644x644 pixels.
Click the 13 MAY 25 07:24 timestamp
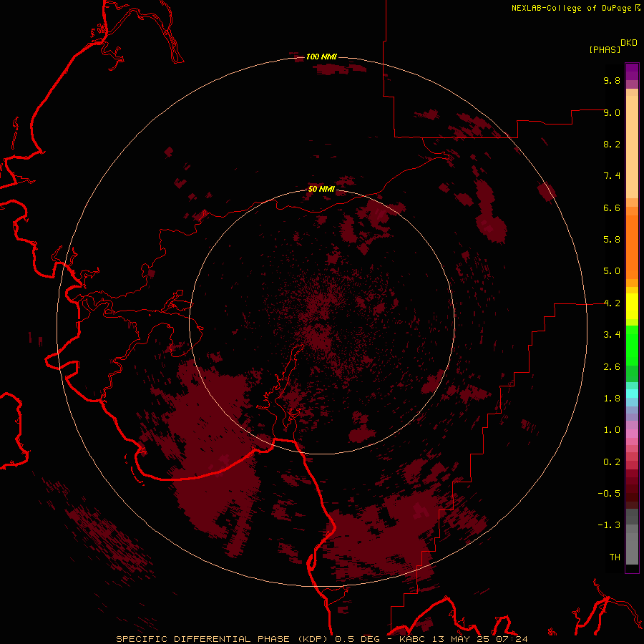coord(479,639)
